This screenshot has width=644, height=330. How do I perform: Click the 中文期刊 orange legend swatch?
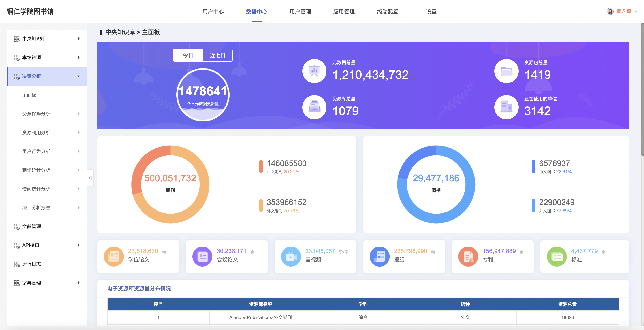click(261, 166)
